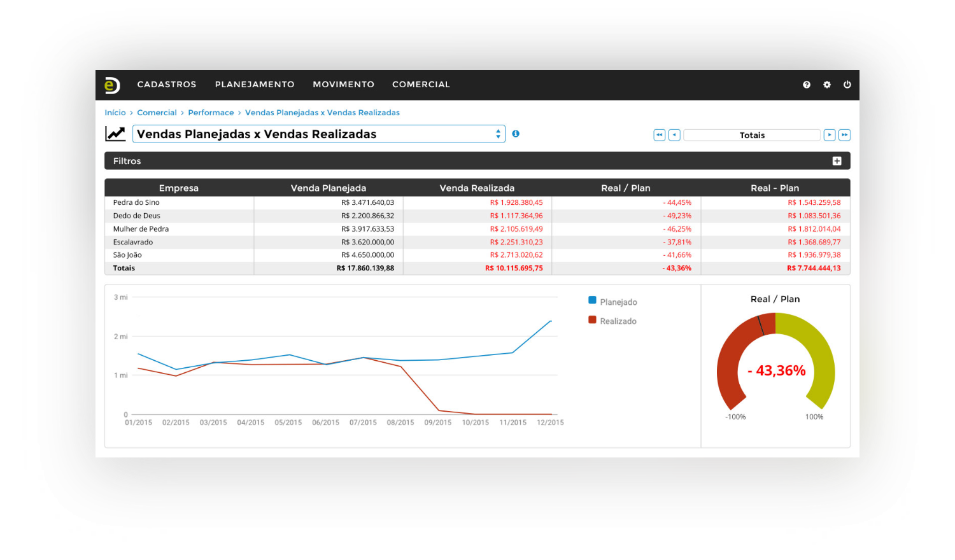
Task: Open the settings gear icon
Action: (827, 85)
